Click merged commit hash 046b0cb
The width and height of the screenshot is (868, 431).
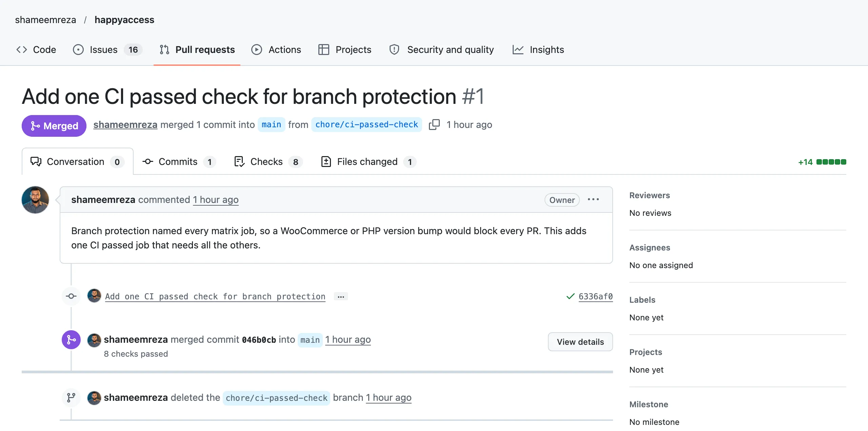[x=259, y=340]
